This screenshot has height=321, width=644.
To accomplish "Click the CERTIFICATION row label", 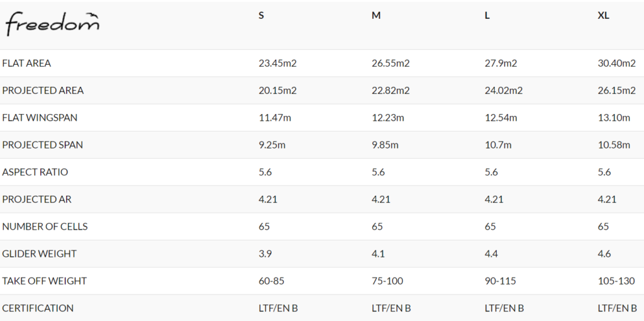I will point(38,308).
